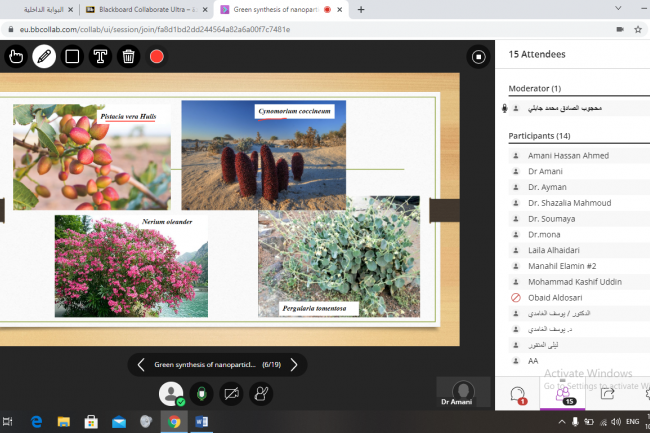The width and height of the screenshot is (650, 433).
Task: Open File Explorer from taskbar
Action: [63, 422]
